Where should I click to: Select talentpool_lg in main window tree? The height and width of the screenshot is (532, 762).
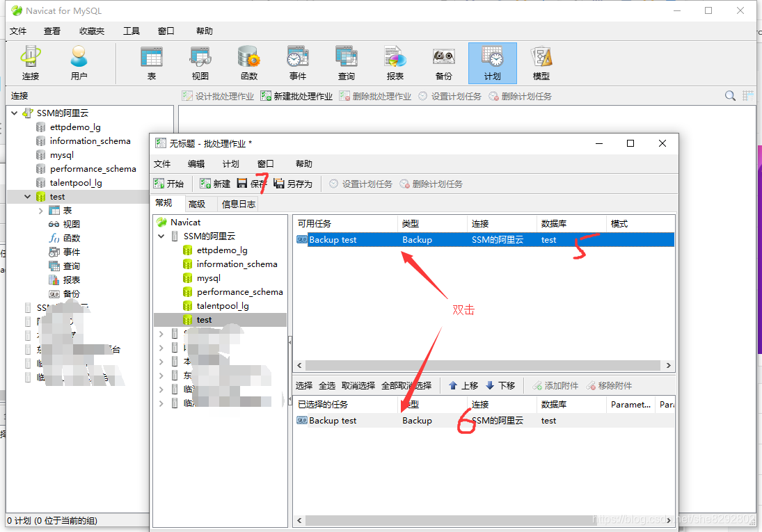(76, 183)
